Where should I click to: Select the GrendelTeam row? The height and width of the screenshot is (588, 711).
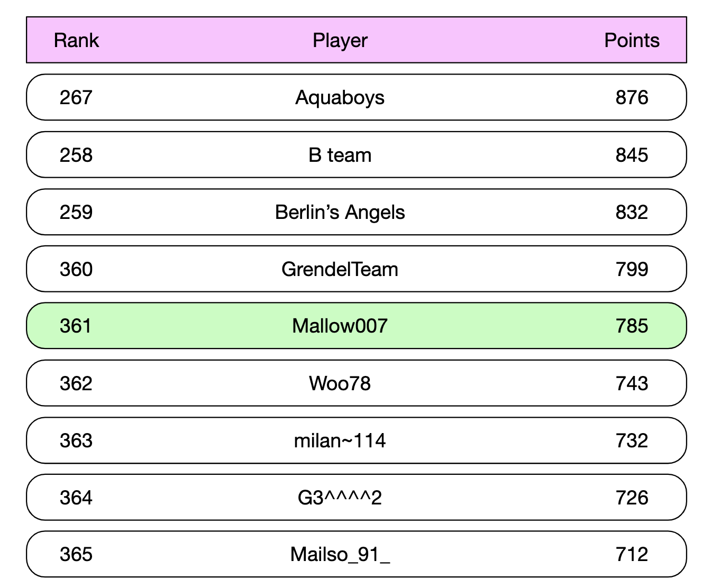tap(356, 269)
